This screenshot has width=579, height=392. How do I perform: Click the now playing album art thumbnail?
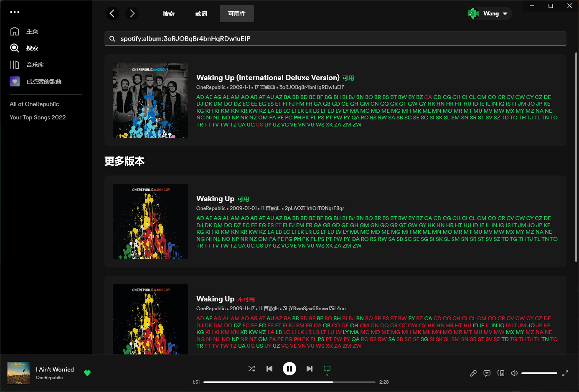coord(19,373)
